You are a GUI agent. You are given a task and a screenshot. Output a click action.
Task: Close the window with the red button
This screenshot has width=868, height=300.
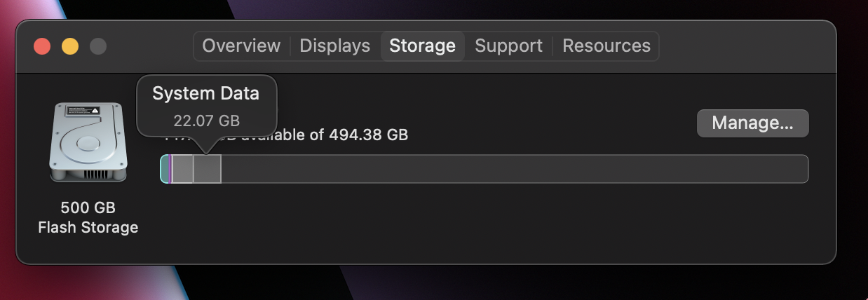(42, 46)
